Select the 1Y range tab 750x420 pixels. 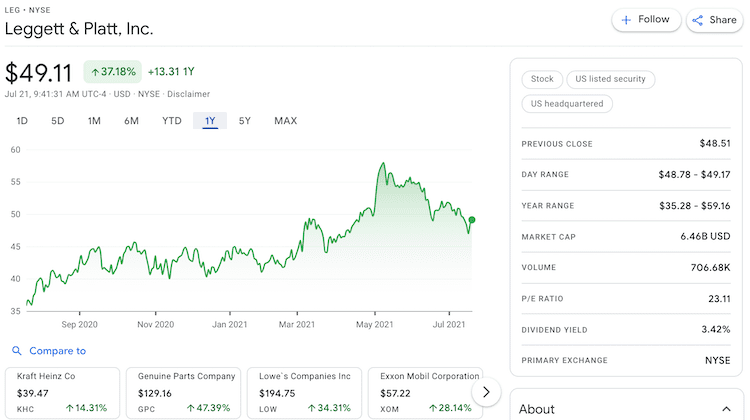(210, 121)
